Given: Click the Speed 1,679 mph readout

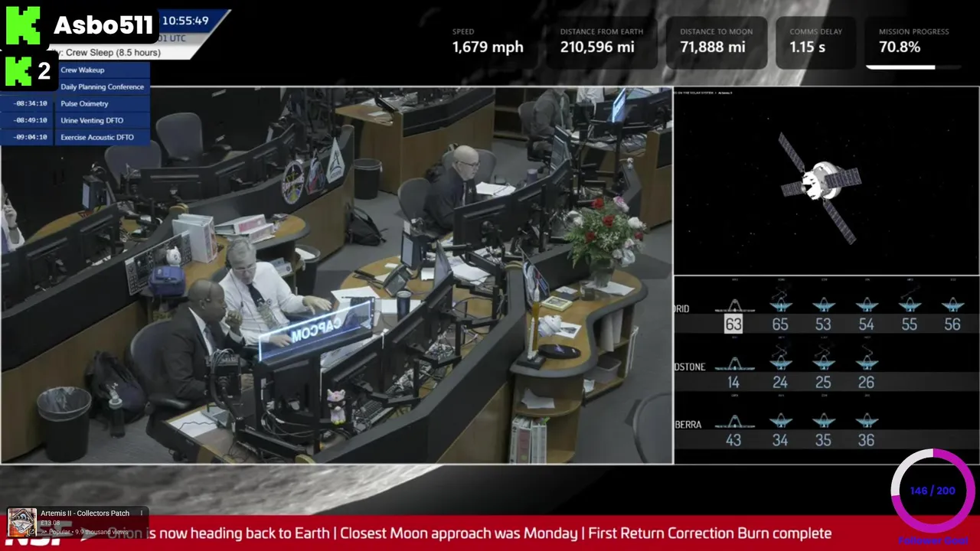Looking at the screenshot, I should (488, 41).
